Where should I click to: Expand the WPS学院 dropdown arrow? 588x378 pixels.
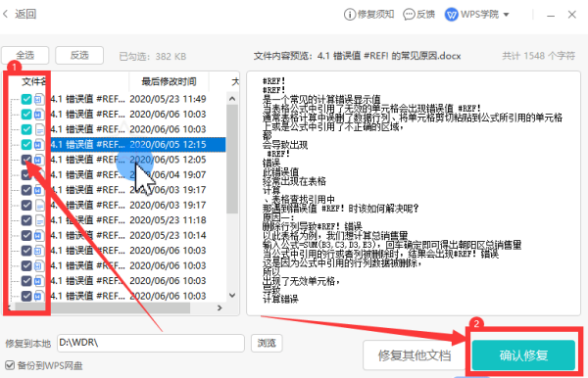click(506, 15)
